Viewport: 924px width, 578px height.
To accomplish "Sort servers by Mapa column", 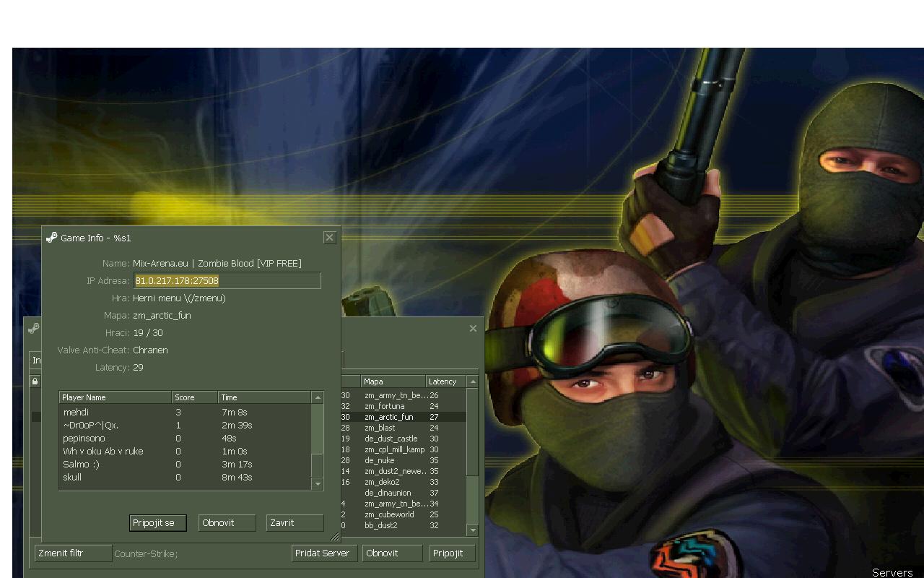I will [393, 381].
